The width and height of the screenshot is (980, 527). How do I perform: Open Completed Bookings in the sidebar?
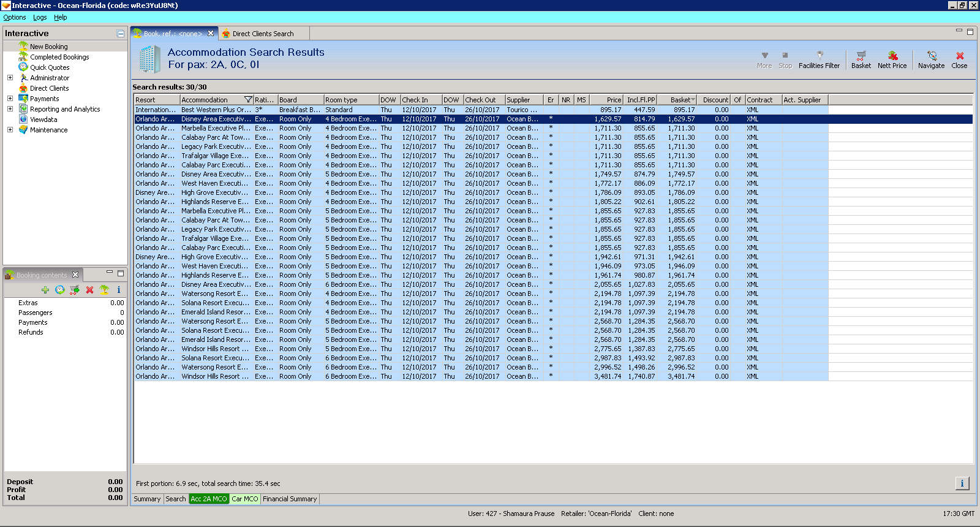59,57
